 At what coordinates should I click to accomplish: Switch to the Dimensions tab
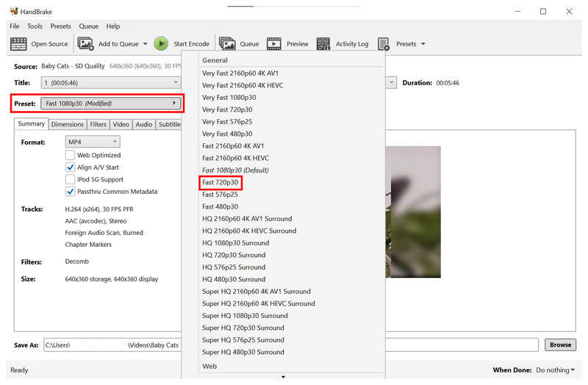[67, 124]
